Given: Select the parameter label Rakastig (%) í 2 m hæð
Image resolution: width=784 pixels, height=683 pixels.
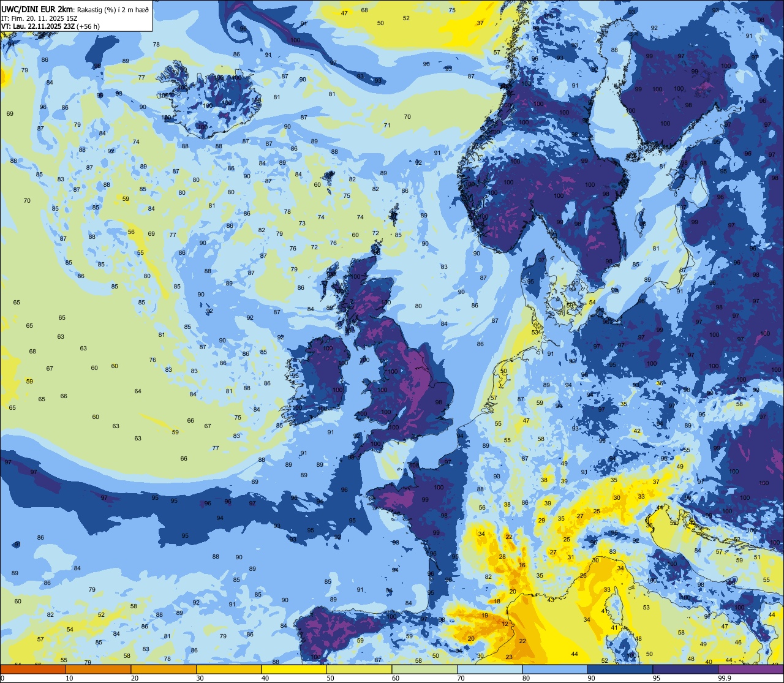Looking at the screenshot, I should [x=113, y=9].
